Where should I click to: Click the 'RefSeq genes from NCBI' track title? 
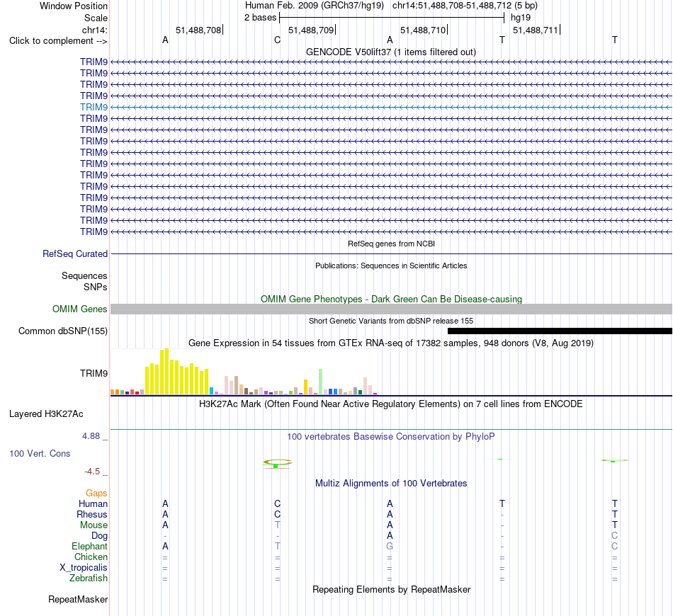(391, 244)
